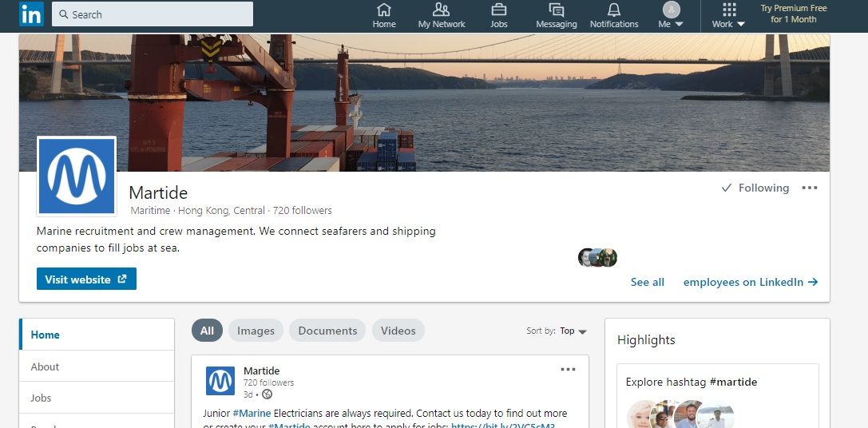Click the LinkedIn logo icon
The image size is (868, 428).
tap(31, 14)
